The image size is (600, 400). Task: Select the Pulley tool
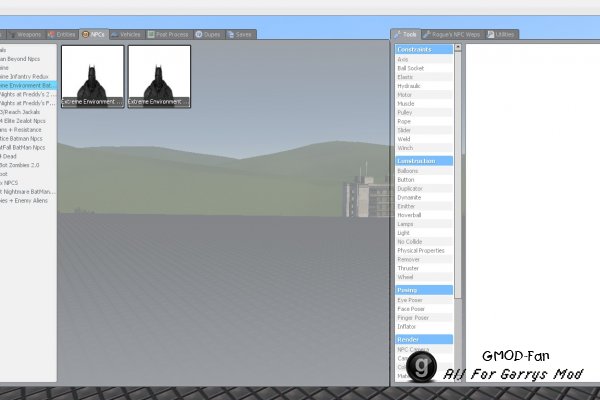[424, 113]
